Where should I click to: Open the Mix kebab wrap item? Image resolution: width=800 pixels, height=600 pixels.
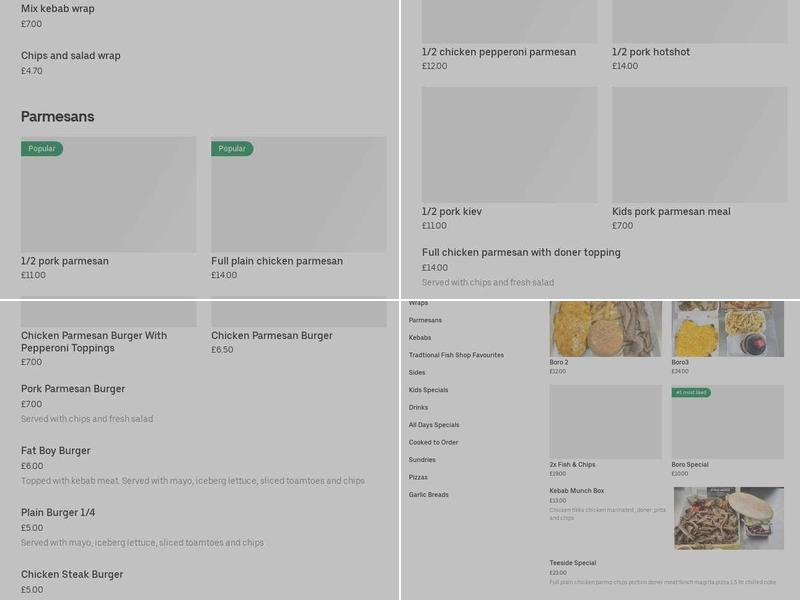[58, 10]
